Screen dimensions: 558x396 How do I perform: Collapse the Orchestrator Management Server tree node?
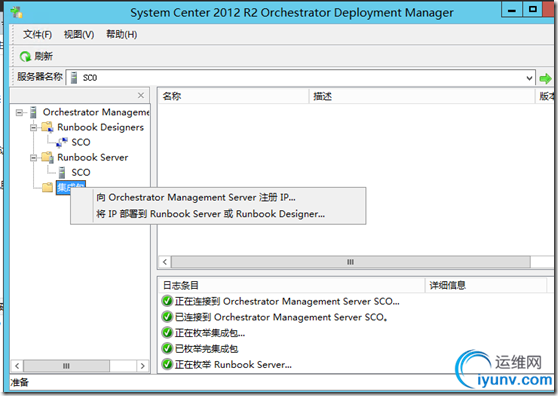[x=19, y=113]
